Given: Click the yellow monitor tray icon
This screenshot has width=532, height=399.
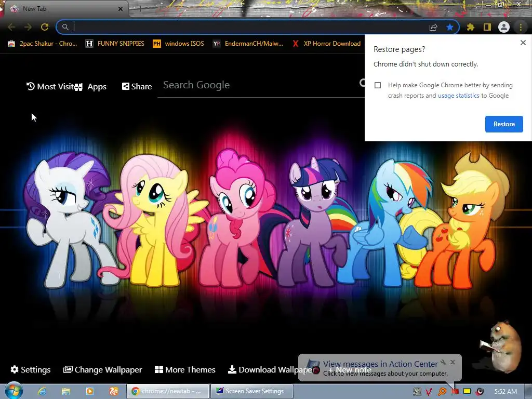Looking at the screenshot, I should pyautogui.click(x=467, y=391).
